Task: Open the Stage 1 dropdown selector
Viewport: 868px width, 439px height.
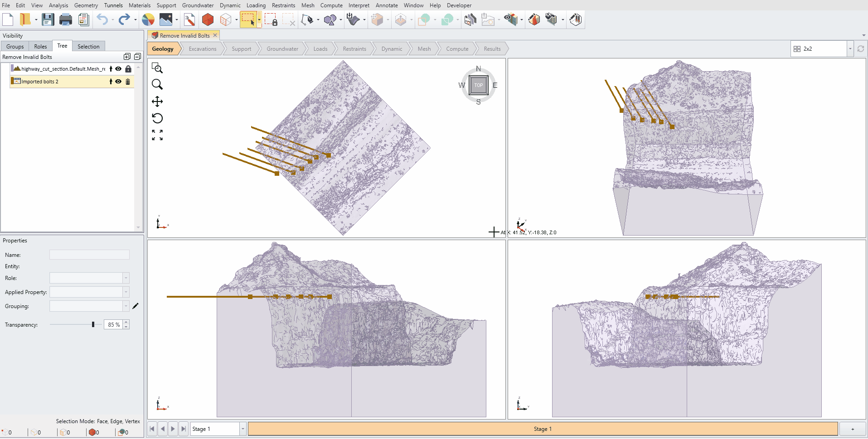Action: [x=243, y=429]
